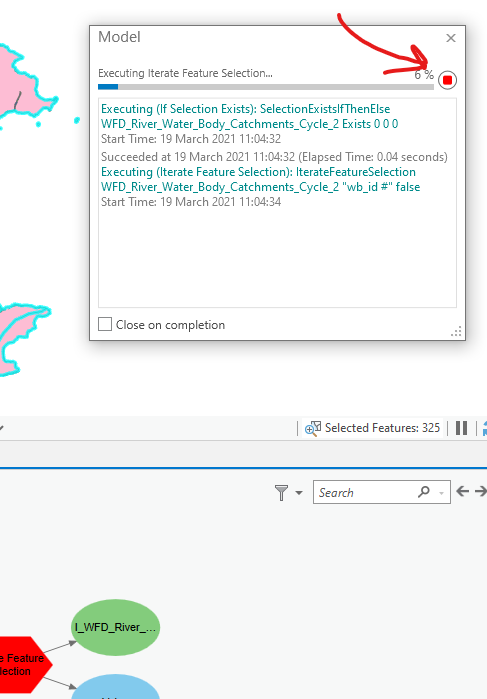Click the Executing Iterate Feature Selection status text
Viewport: 487px width, 699px height.
pos(185,73)
